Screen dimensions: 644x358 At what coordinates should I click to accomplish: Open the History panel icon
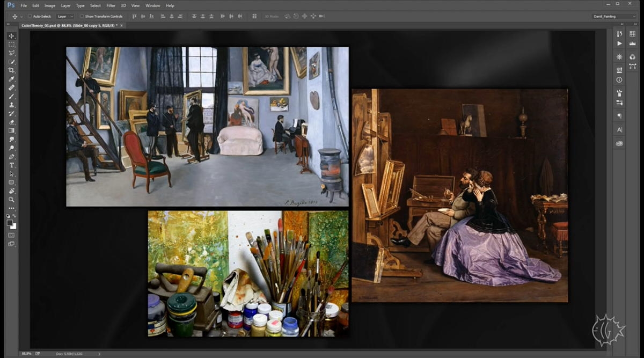tap(619, 34)
